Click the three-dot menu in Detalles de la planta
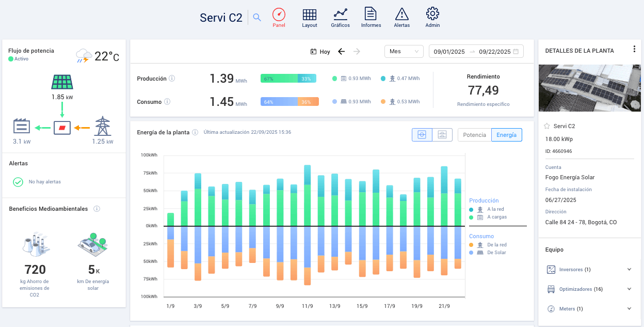This screenshot has height=327, width=644. (634, 50)
